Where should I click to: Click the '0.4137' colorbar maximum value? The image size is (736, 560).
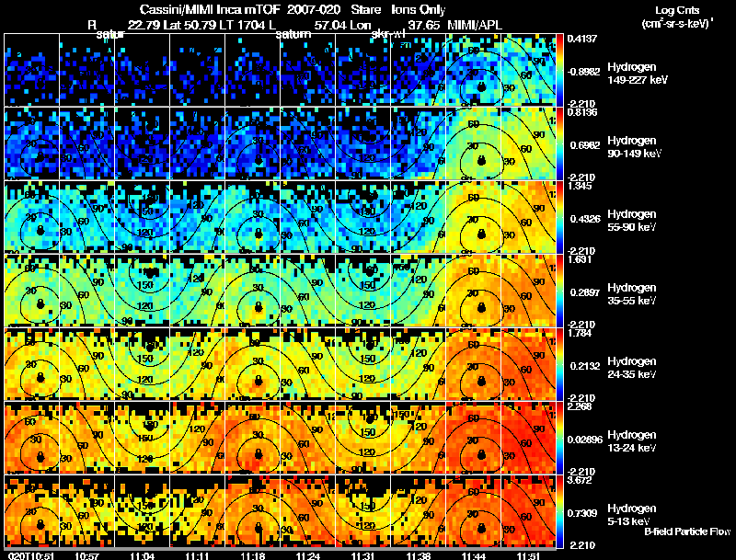click(582, 39)
